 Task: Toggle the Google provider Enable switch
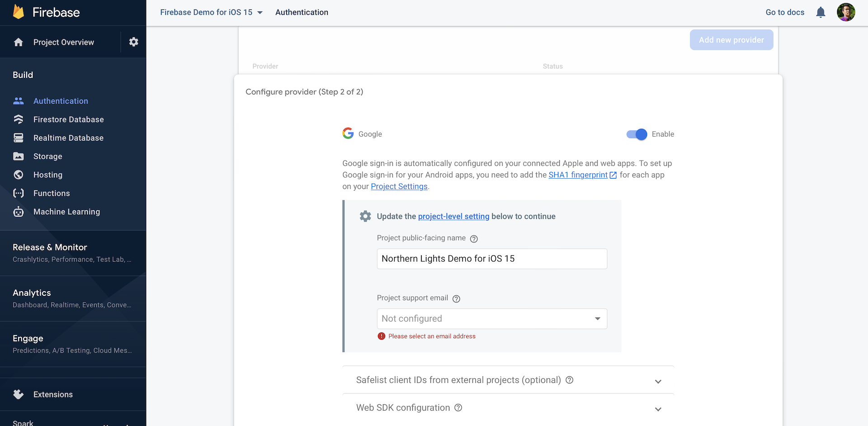(637, 134)
